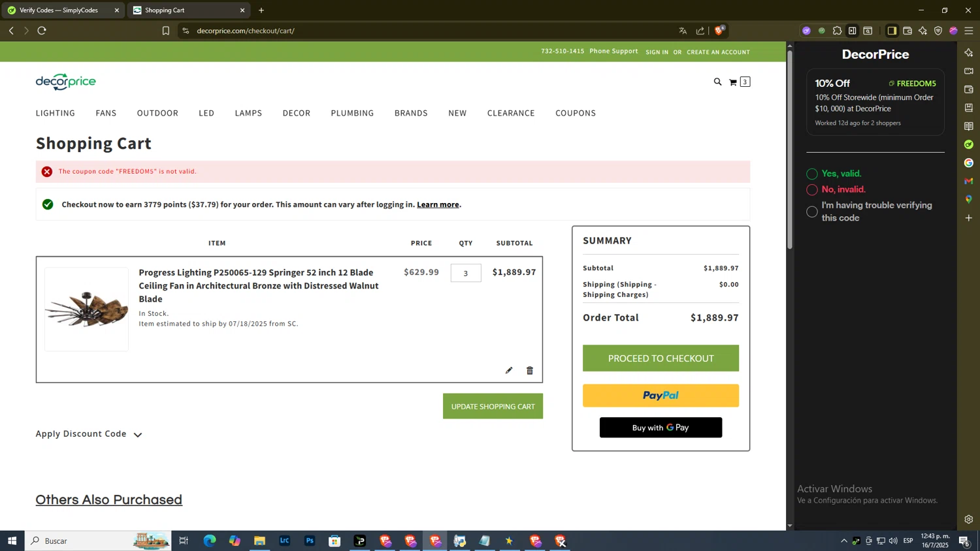Image resolution: width=980 pixels, height=551 pixels.
Task: Click the Buy with G Pay button
Action: pyautogui.click(x=661, y=428)
